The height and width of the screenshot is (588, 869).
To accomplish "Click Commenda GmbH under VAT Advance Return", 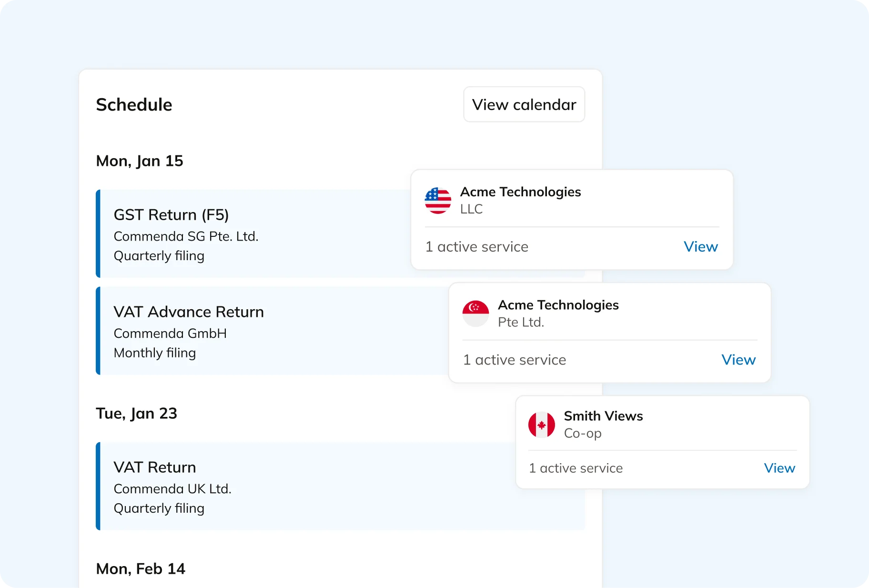I will [x=170, y=334].
